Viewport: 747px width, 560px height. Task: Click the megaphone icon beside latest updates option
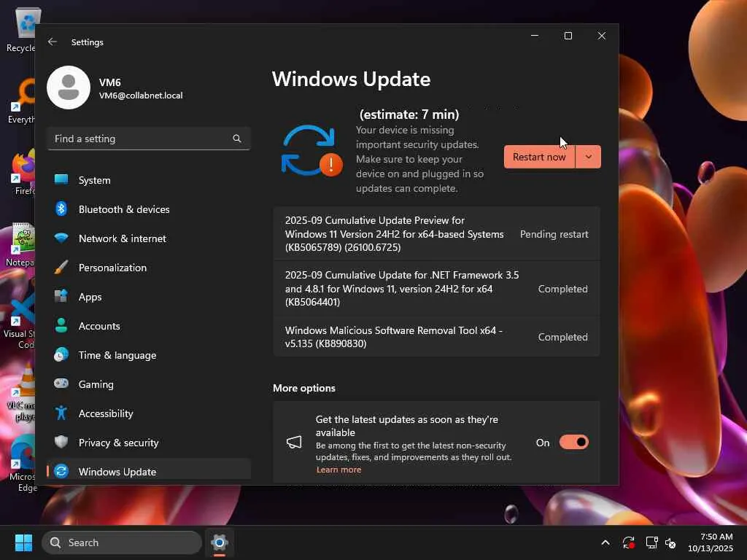pyautogui.click(x=294, y=443)
